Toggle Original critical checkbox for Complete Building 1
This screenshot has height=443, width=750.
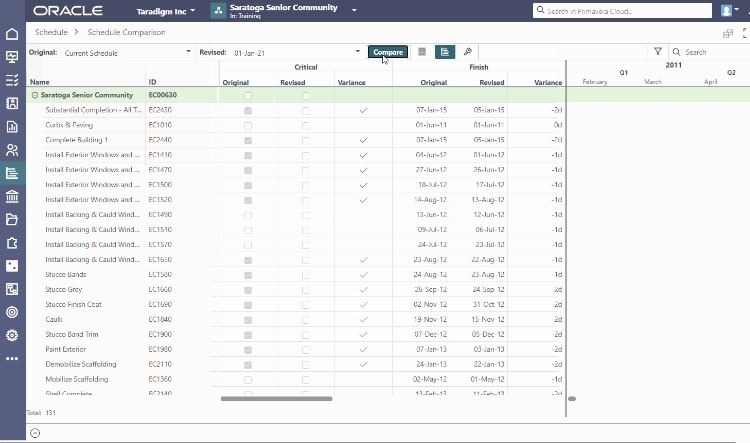coord(248,141)
